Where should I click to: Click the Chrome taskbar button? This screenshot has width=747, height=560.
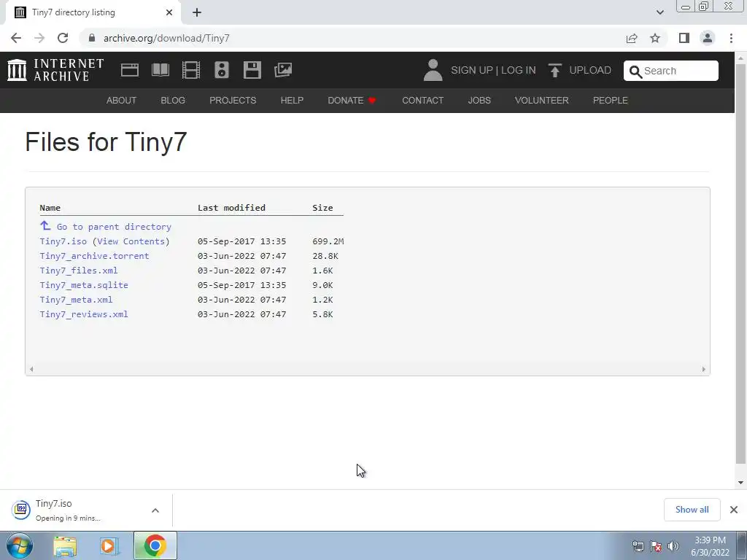point(155,545)
